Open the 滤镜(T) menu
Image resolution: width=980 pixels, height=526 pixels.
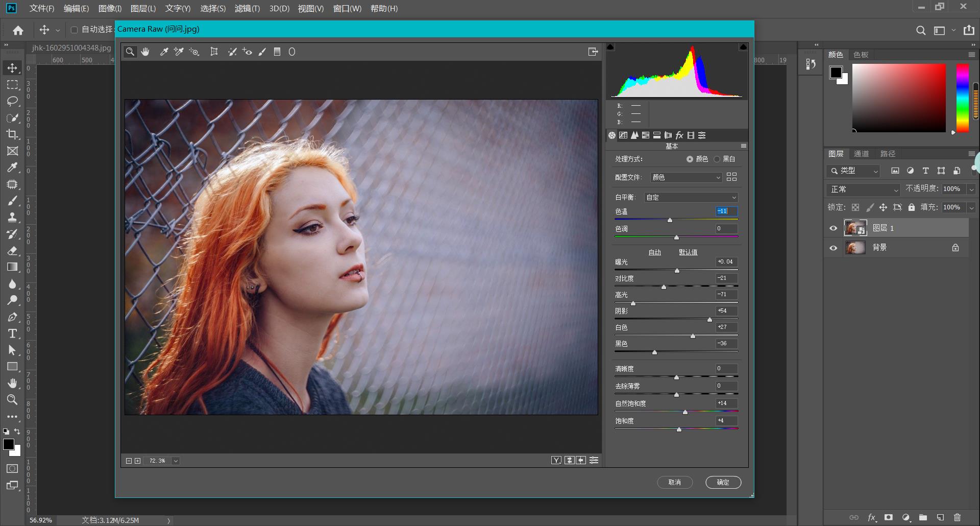tap(247, 9)
